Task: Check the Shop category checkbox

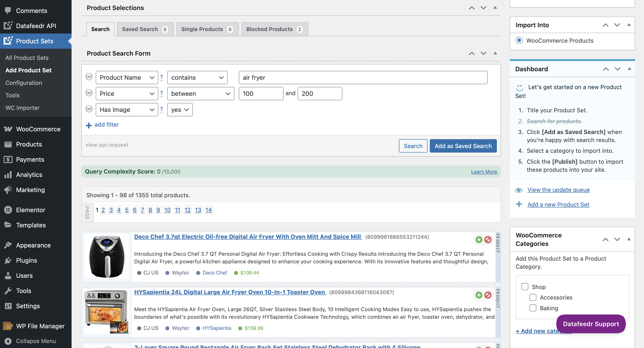Action: [525, 287]
